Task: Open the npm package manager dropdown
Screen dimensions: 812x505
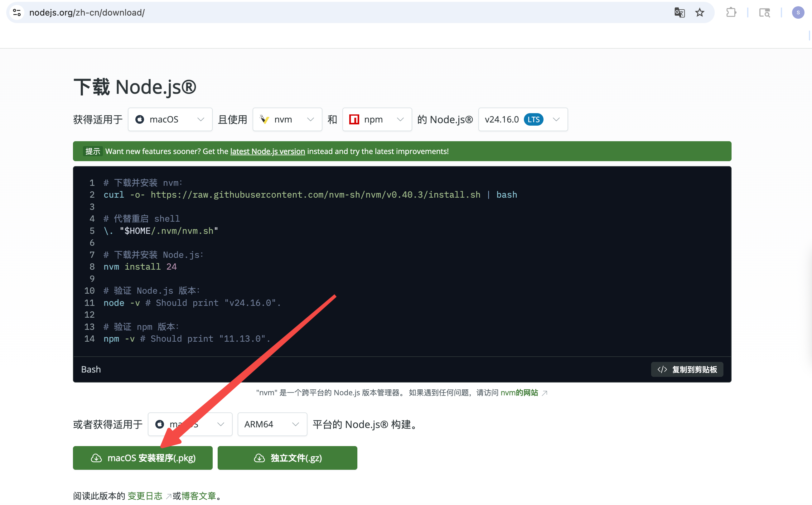Action: (x=377, y=119)
